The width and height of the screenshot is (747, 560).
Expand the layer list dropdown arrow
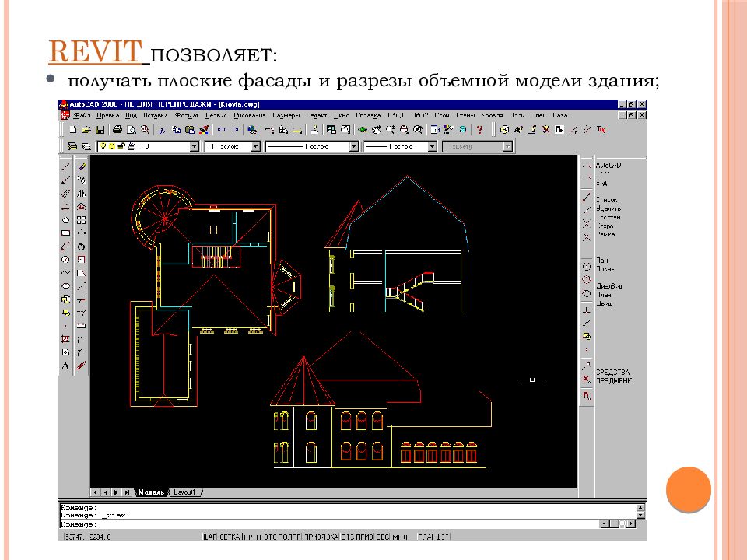[x=194, y=147]
